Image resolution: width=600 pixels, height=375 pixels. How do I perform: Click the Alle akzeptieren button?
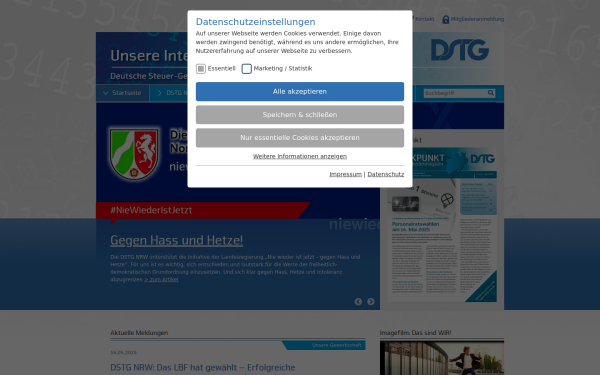(300, 91)
